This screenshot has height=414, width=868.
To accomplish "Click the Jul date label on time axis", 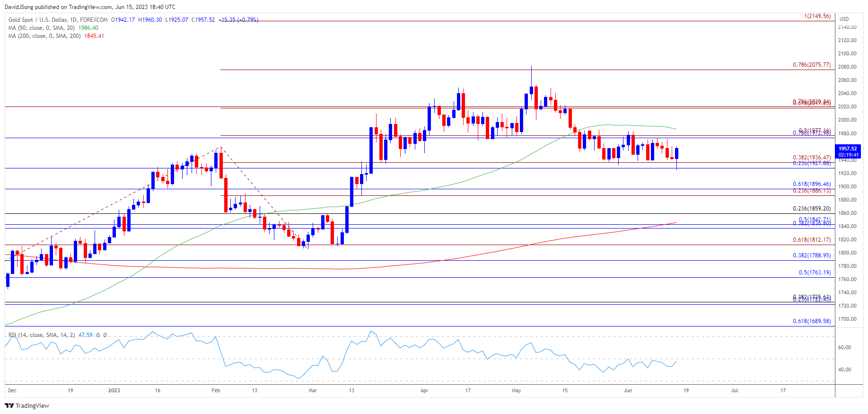I will tap(735, 390).
